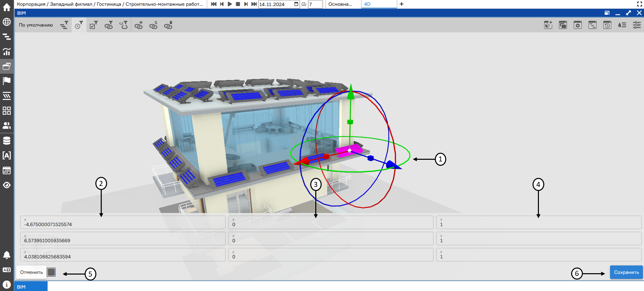Click the position y field 6,573951005935669
The width and height of the screenshot is (644, 291).
pos(123,239)
